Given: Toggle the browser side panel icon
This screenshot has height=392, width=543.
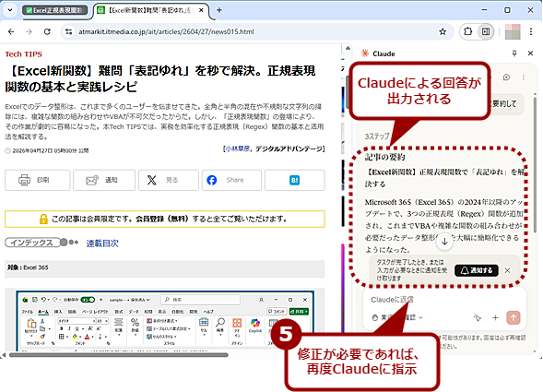Looking at the screenshot, I should (x=486, y=31).
